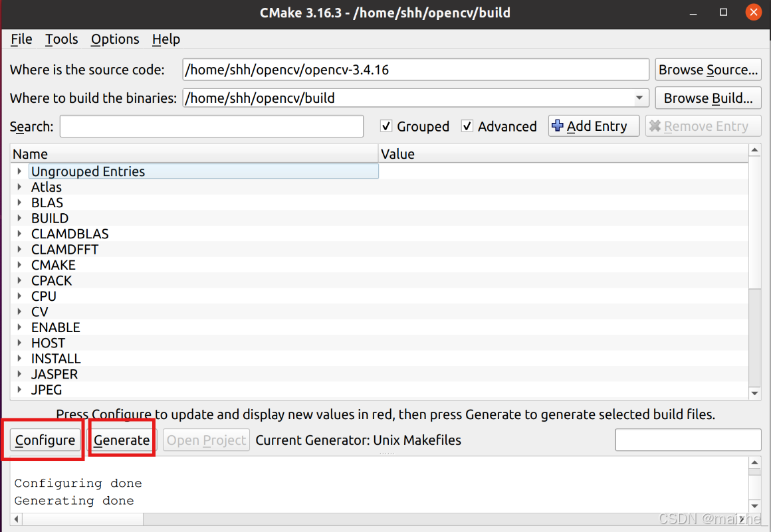Open the File menu
Image resolution: width=771 pixels, height=532 pixels.
21,39
